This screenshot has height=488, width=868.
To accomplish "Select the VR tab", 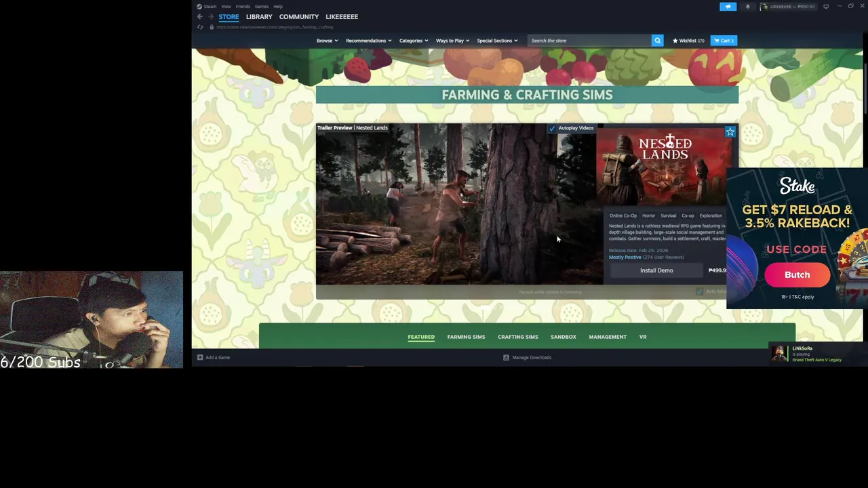I will click(643, 337).
